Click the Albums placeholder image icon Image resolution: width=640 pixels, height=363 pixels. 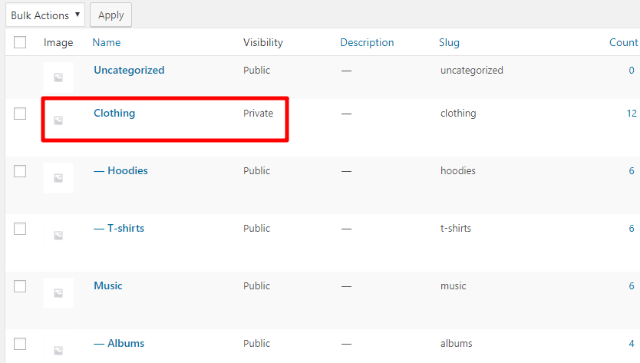[x=58, y=350]
